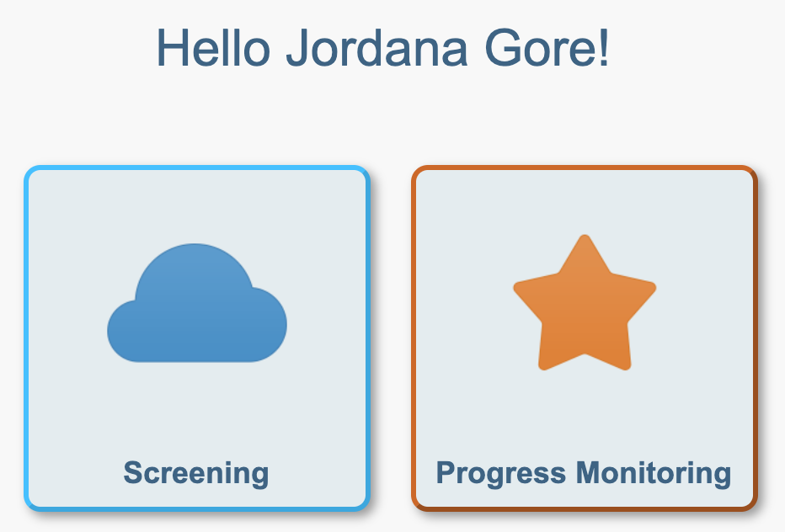
Task: Select the Screening text label
Action: (x=196, y=473)
